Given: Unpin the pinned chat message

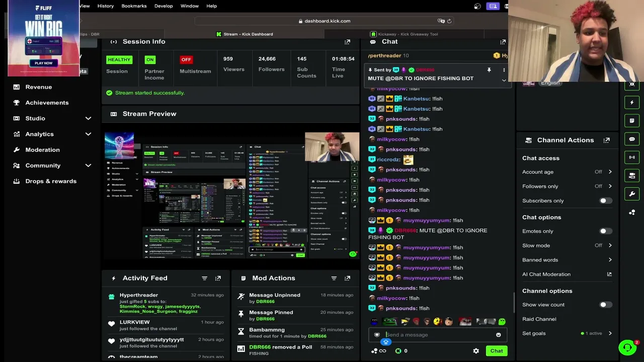Looking at the screenshot, I should (x=489, y=70).
